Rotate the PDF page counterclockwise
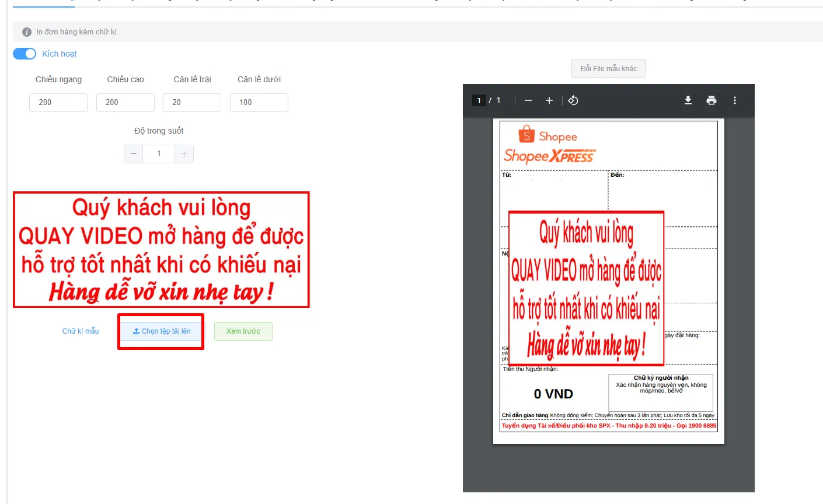The image size is (823, 504). pos(573,100)
